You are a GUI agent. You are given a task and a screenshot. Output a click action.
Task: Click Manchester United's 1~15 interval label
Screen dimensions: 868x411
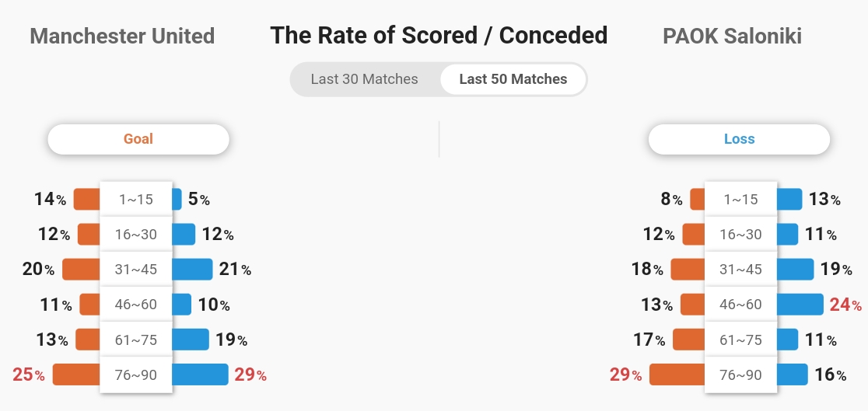point(136,200)
